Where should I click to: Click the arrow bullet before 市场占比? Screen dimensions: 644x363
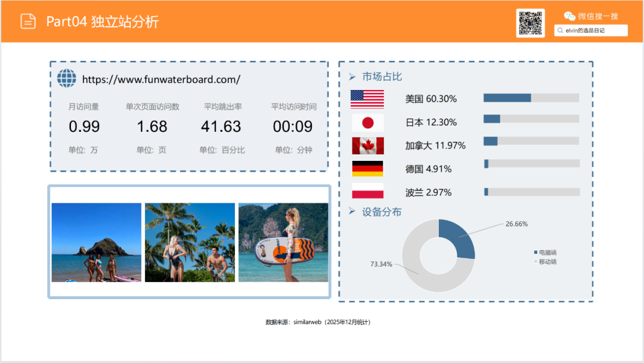click(x=352, y=77)
